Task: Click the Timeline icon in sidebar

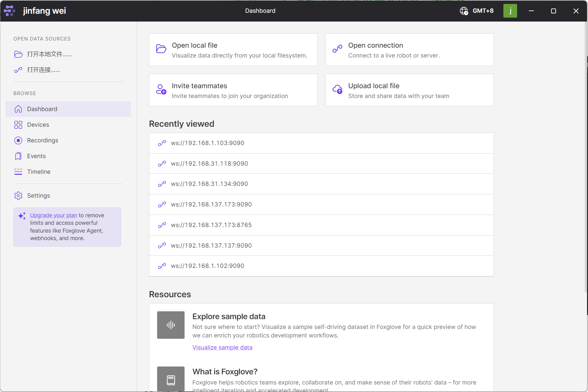Action: (18, 172)
